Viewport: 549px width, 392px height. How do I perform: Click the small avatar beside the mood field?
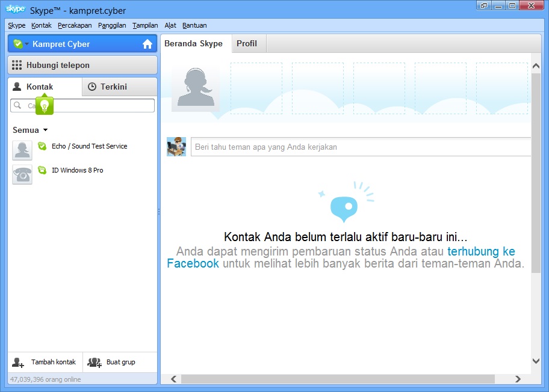tap(176, 147)
